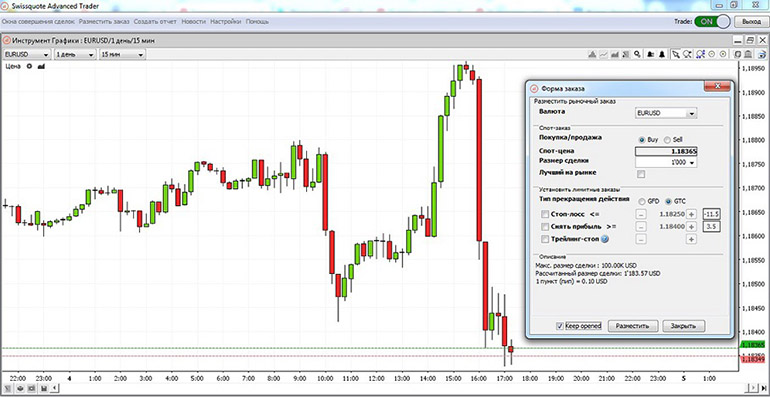Select the Buy radio button
Screen dimensions: 770x397
click(x=641, y=140)
